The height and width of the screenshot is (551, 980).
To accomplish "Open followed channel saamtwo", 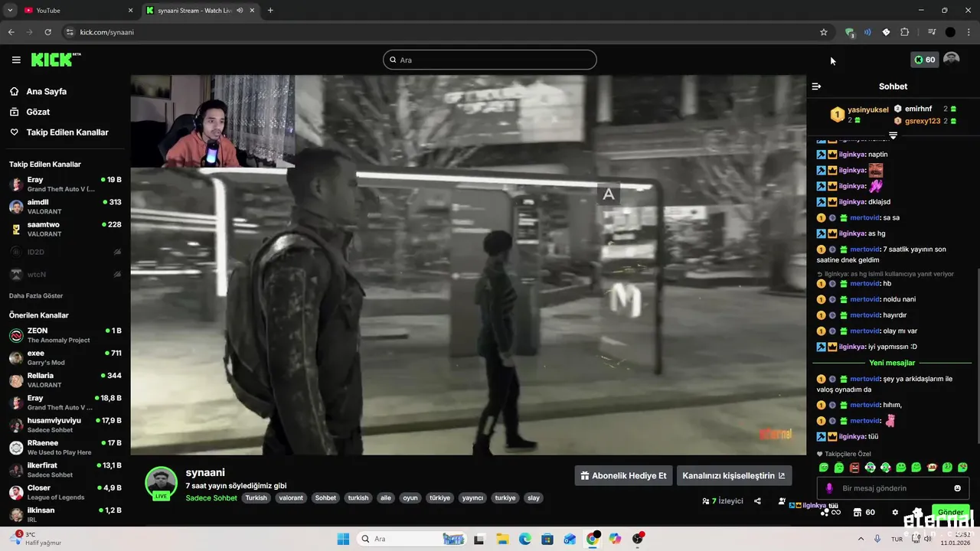I will click(x=65, y=229).
